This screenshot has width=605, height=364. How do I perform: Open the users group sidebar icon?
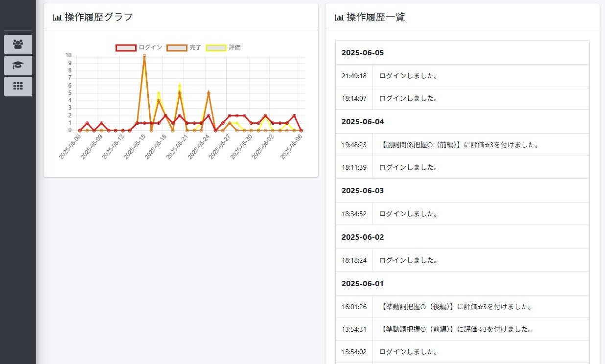tap(18, 45)
